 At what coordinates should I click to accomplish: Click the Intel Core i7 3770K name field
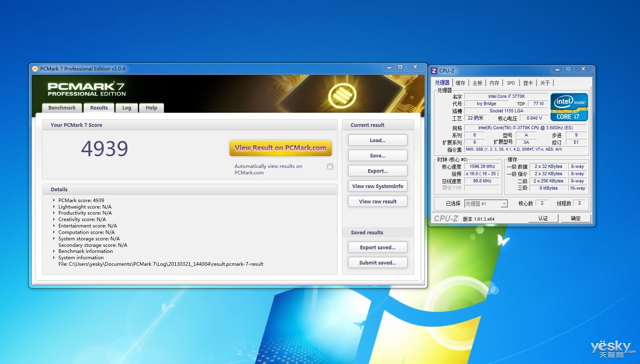point(506,96)
